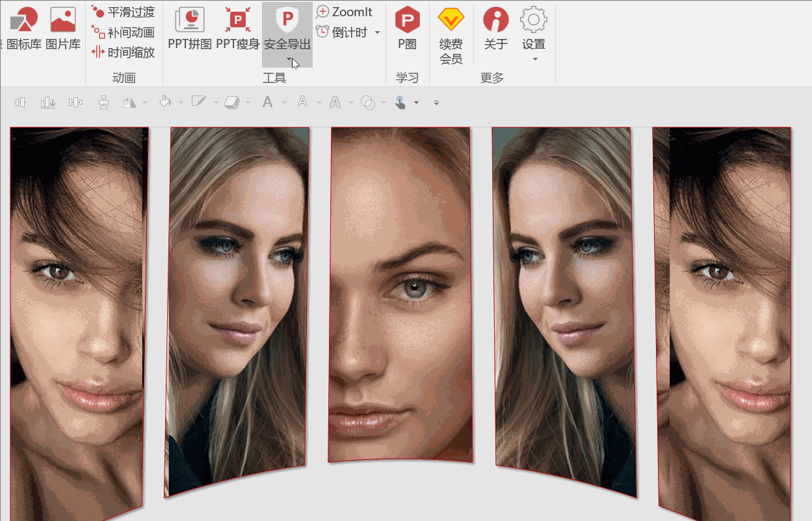Image resolution: width=812 pixels, height=521 pixels.
Task: Open the P圈 learning community
Action: (407, 29)
